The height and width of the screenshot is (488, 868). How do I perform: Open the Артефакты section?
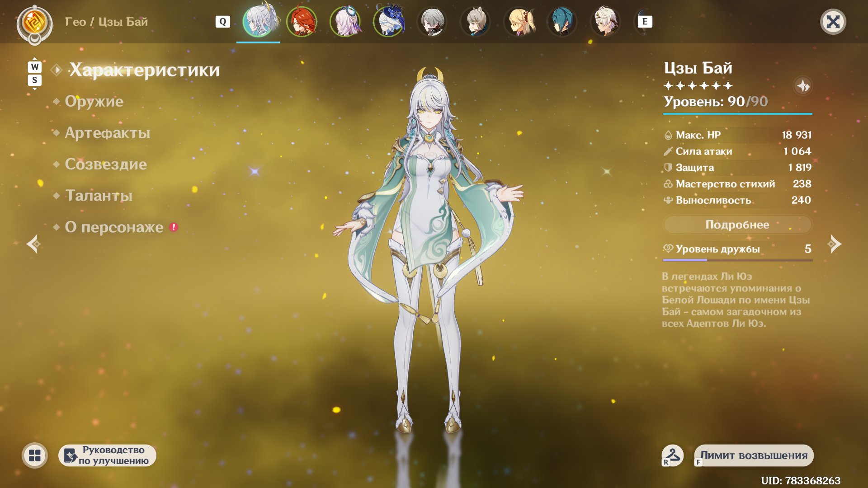108,133
